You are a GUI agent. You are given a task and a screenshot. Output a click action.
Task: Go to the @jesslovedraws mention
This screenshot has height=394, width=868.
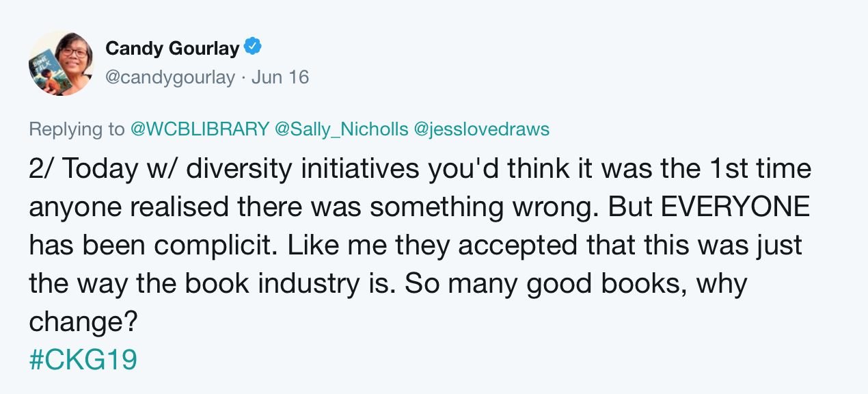click(482, 129)
